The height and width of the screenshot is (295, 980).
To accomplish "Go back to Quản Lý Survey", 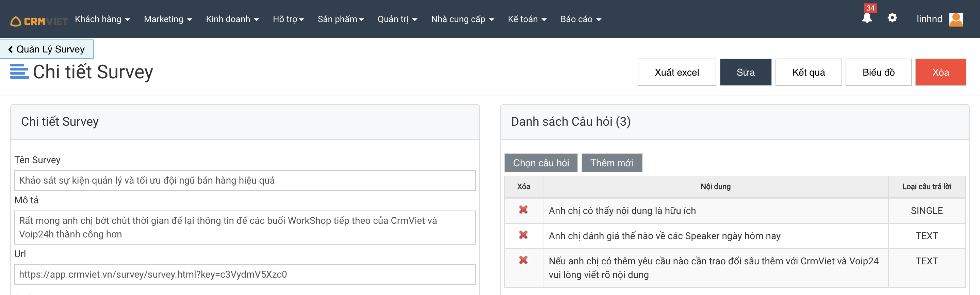I will tap(46, 49).
